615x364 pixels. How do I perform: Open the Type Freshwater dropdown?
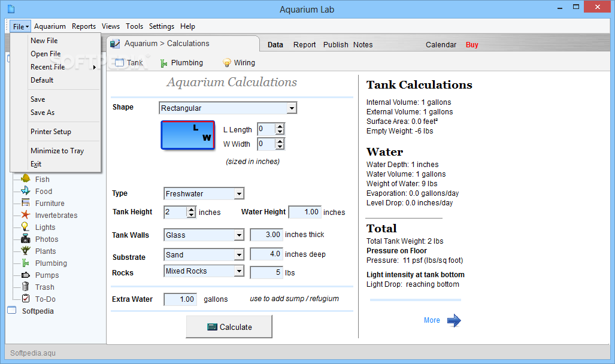(239, 193)
